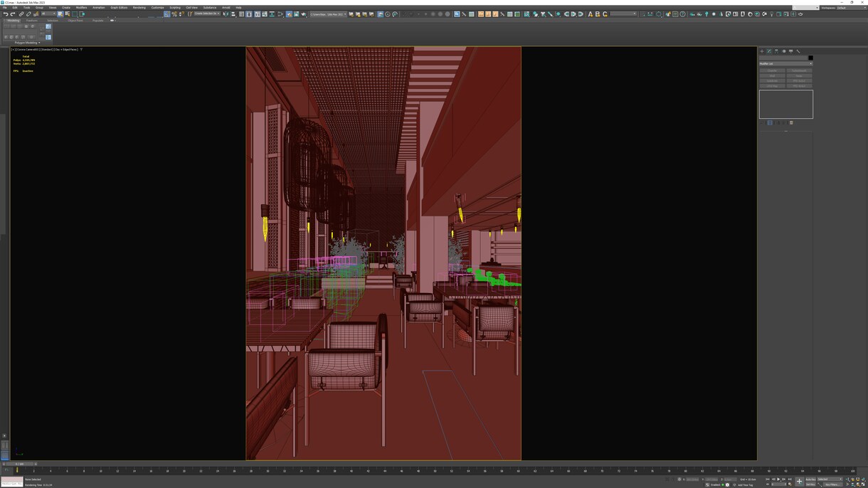Activate the Select Object tool
The height and width of the screenshot is (488, 868).
coord(60,14)
